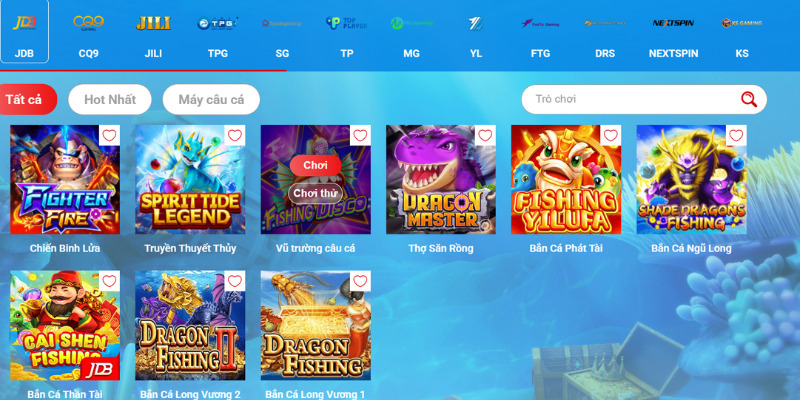Select the Tất cả filter tab
The width and height of the screenshot is (800, 400).
pyautogui.click(x=26, y=99)
